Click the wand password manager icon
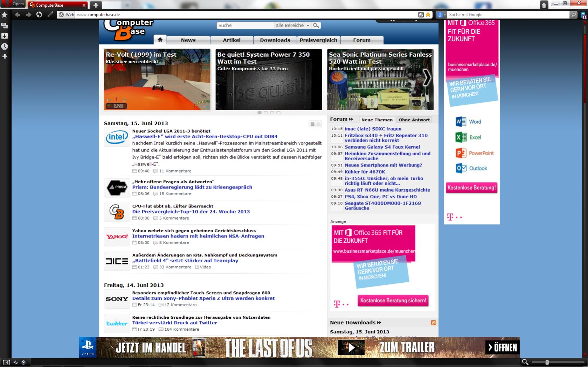This screenshot has height=367, width=588. (x=50, y=14)
